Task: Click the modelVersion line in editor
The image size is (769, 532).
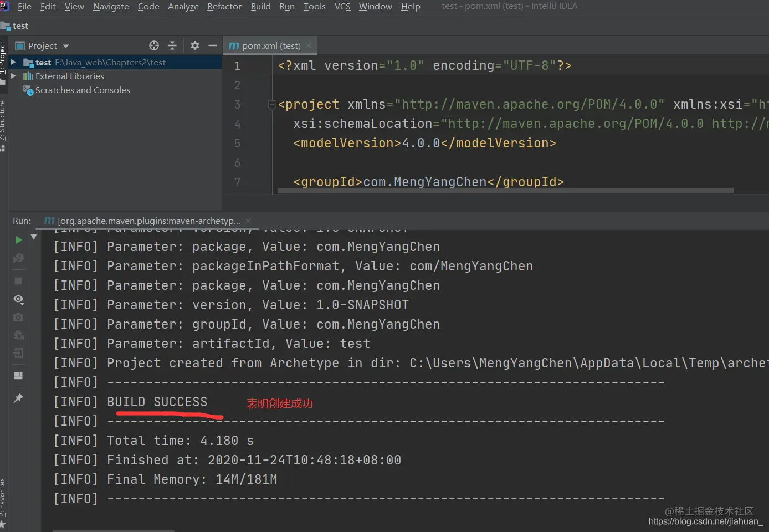Action: pos(424,143)
